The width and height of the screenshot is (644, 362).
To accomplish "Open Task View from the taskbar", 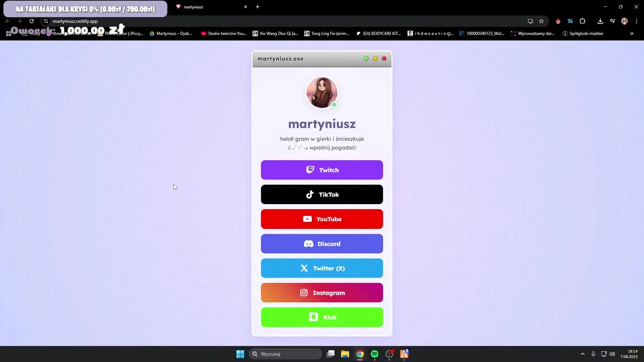I will pyautogui.click(x=331, y=354).
